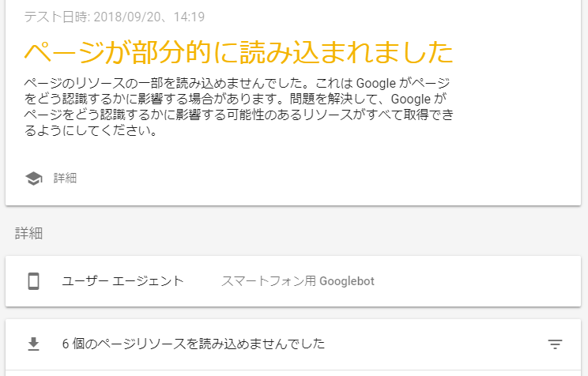Click the download icon beside page resources
588x376 pixels.
33,344
